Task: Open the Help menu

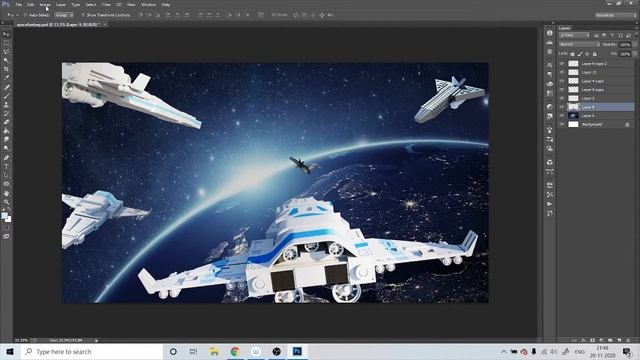Action: pyautogui.click(x=166, y=4)
